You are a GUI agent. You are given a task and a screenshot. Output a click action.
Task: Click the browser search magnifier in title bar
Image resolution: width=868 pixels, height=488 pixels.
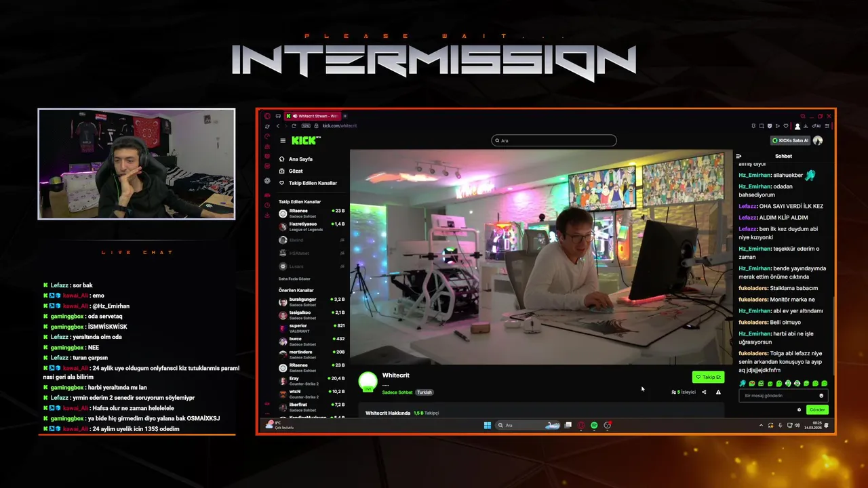(x=802, y=116)
